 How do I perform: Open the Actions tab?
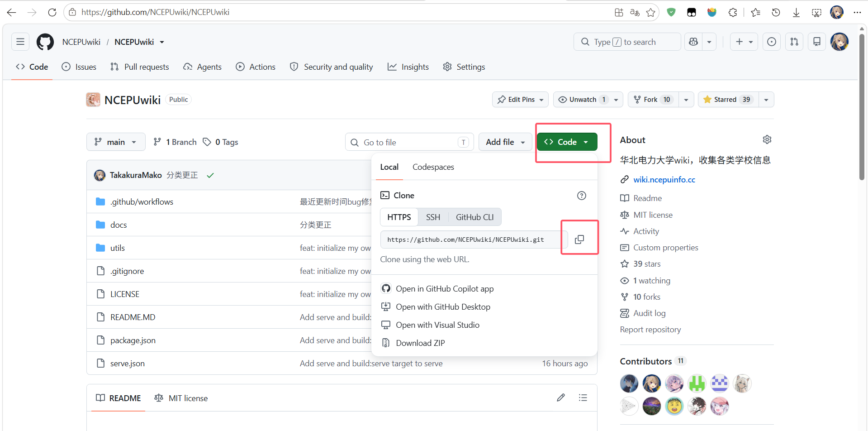[x=256, y=67]
